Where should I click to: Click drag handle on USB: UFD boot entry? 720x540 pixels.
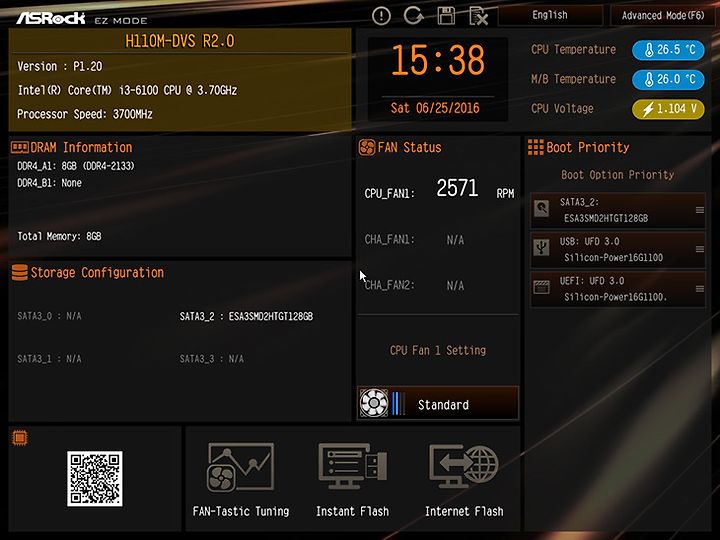699,249
